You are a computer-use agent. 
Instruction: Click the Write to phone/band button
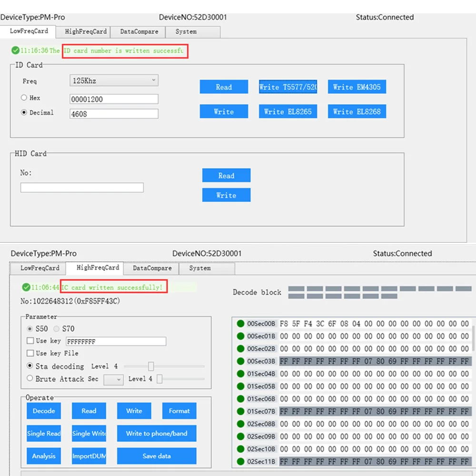[157, 434]
